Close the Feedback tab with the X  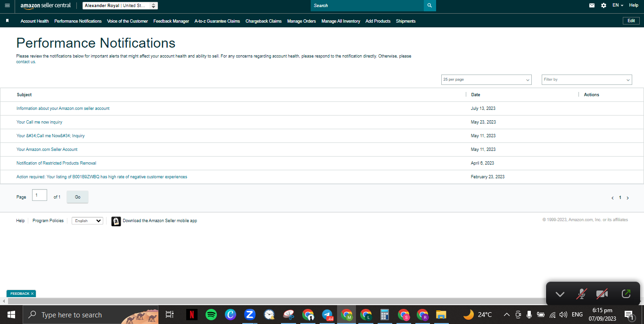(32, 293)
